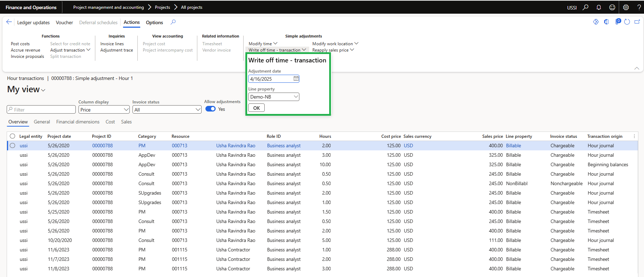This screenshot has height=277, width=644.
Task: Open the Line property dropdown
Action: pyautogui.click(x=273, y=97)
